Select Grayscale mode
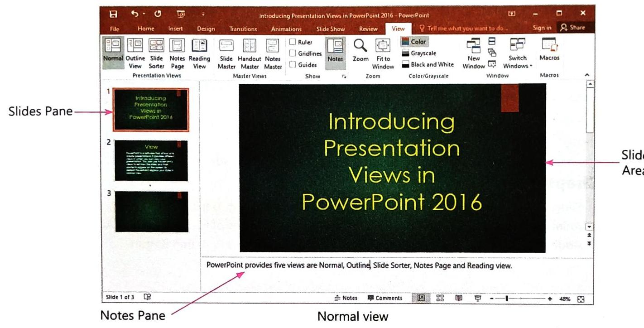The height and width of the screenshot is (328, 644). click(x=419, y=53)
